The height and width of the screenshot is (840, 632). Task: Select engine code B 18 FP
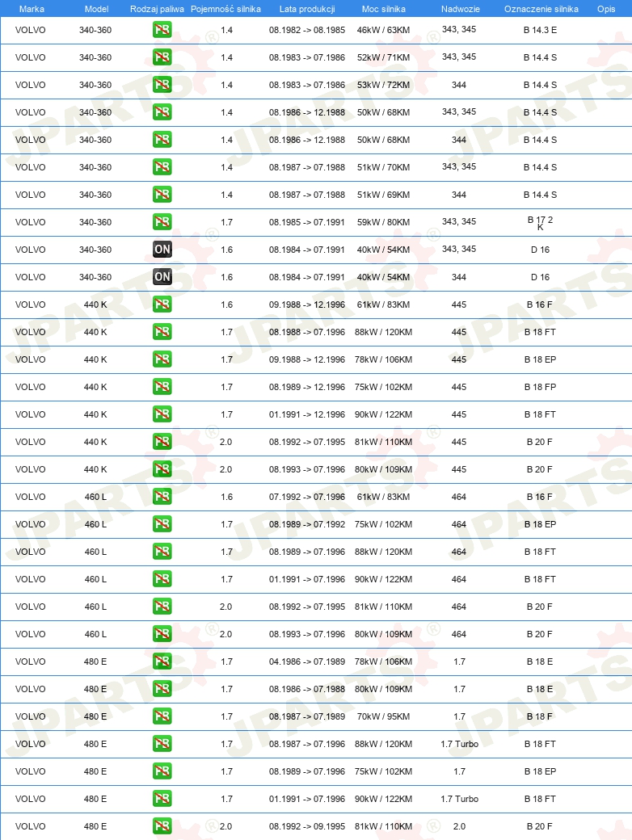pos(541,387)
